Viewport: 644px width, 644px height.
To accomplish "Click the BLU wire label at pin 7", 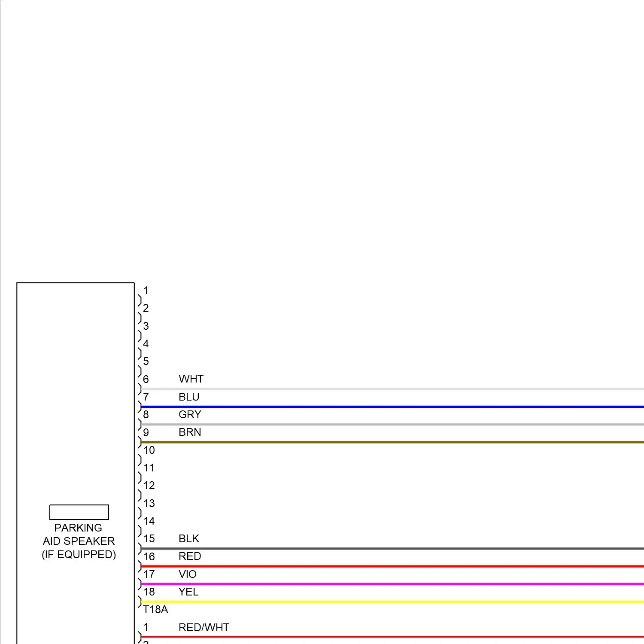I will [189, 397].
